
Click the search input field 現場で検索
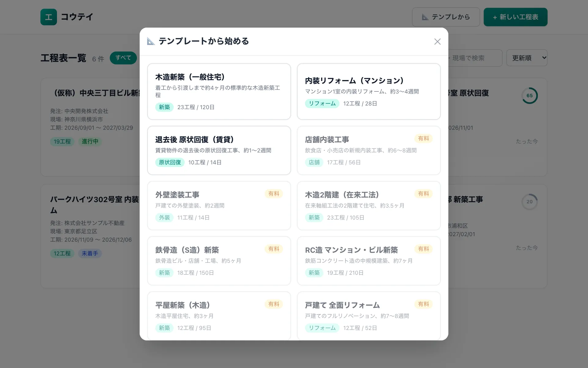[x=475, y=58]
